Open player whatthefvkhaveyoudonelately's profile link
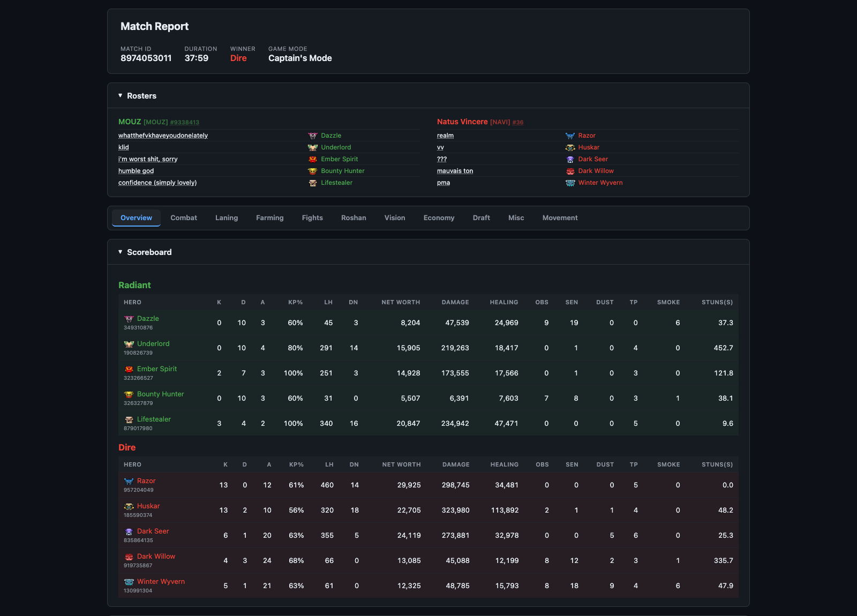Image resolution: width=857 pixels, height=616 pixels. pyautogui.click(x=163, y=136)
